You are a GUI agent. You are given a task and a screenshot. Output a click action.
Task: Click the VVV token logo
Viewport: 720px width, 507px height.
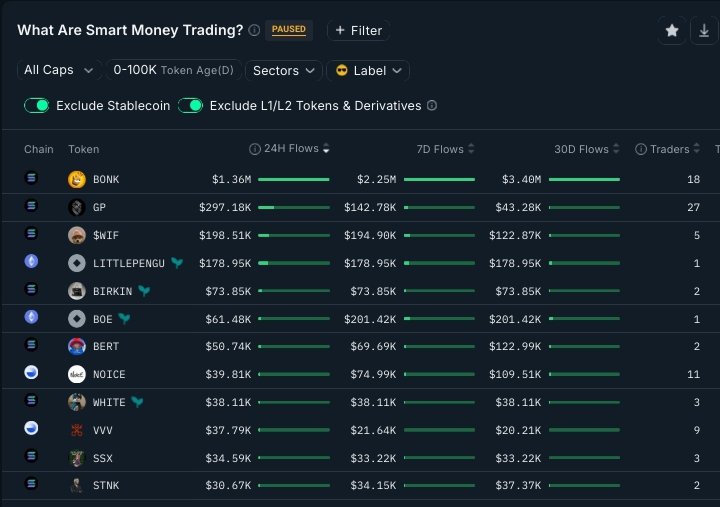[77, 430]
